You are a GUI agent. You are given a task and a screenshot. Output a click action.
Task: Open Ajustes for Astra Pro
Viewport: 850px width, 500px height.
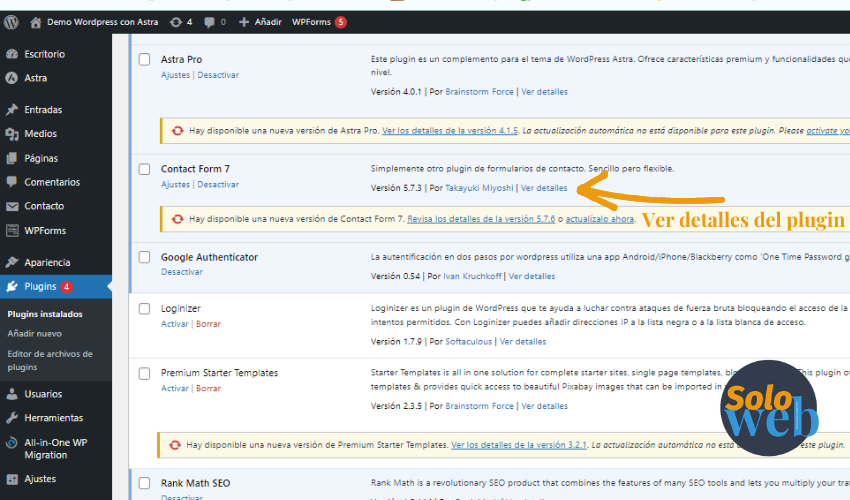coord(175,75)
